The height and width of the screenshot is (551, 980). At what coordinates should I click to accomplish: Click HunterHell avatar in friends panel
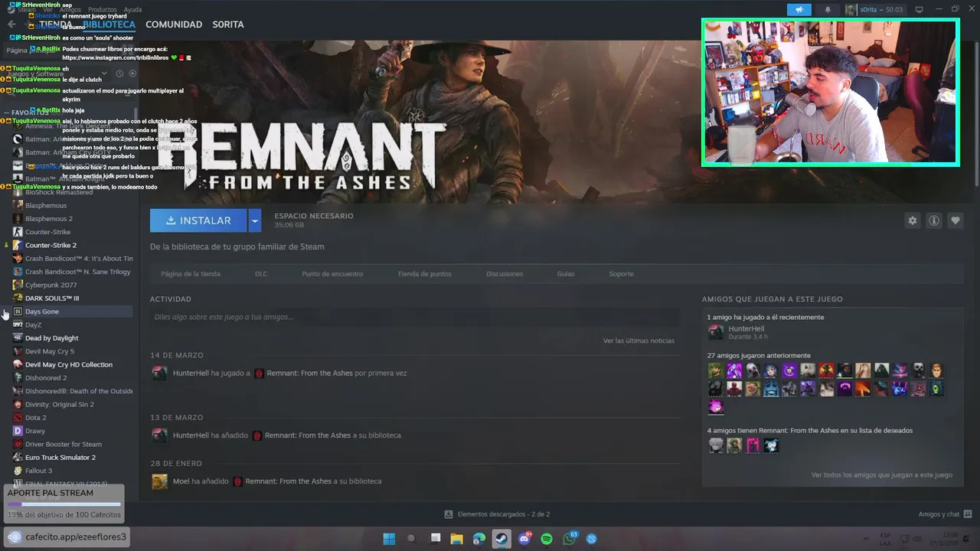(x=715, y=332)
